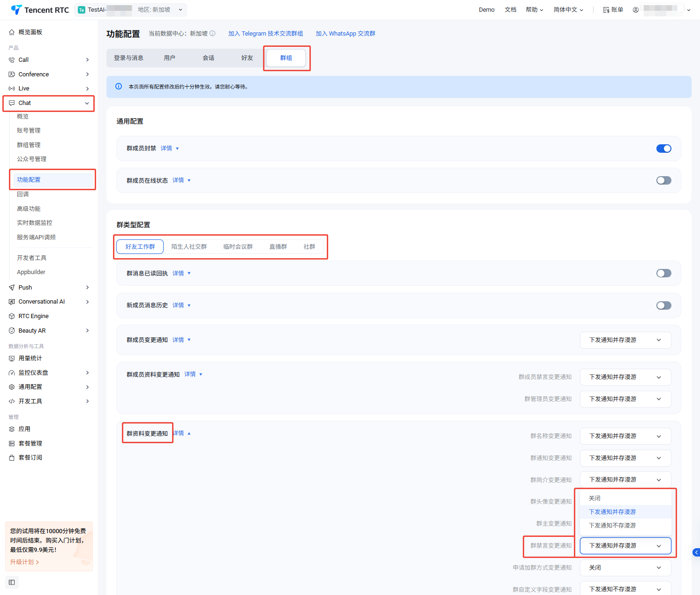The width and height of the screenshot is (700, 595).
Task: Click the Beauty AR smiley icon
Action: (12, 331)
